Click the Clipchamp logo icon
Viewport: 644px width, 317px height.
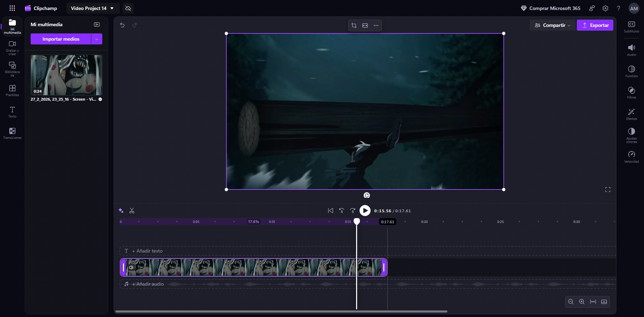28,8
